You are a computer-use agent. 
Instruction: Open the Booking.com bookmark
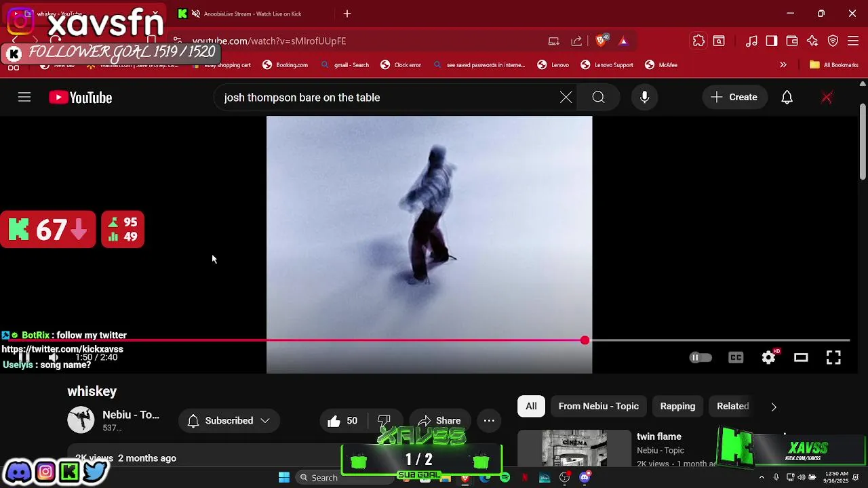click(285, 65)
